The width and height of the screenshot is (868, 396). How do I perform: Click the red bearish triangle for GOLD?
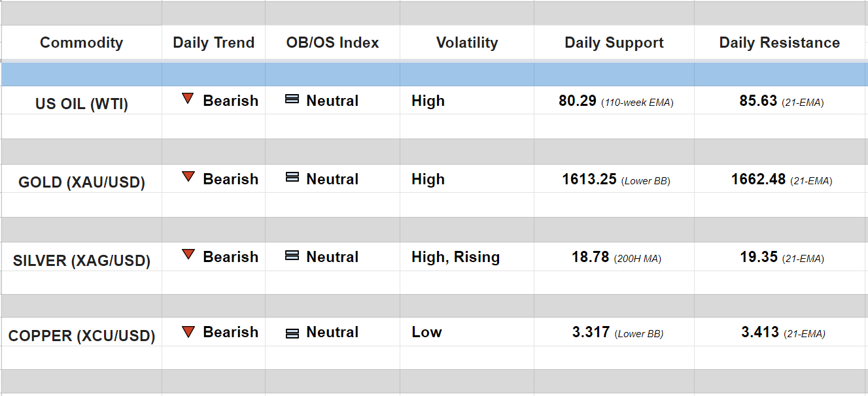[188, 176]
